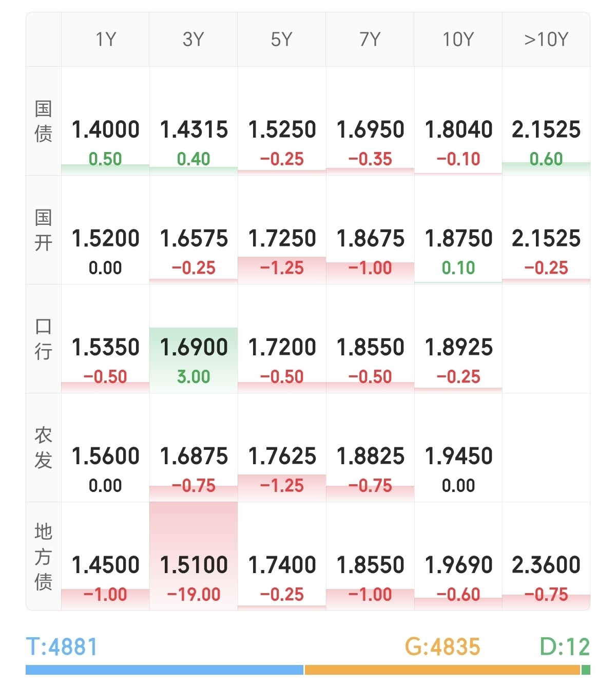Select the 1Y maturity column header
616x684 pixels.
click(106, 40)
